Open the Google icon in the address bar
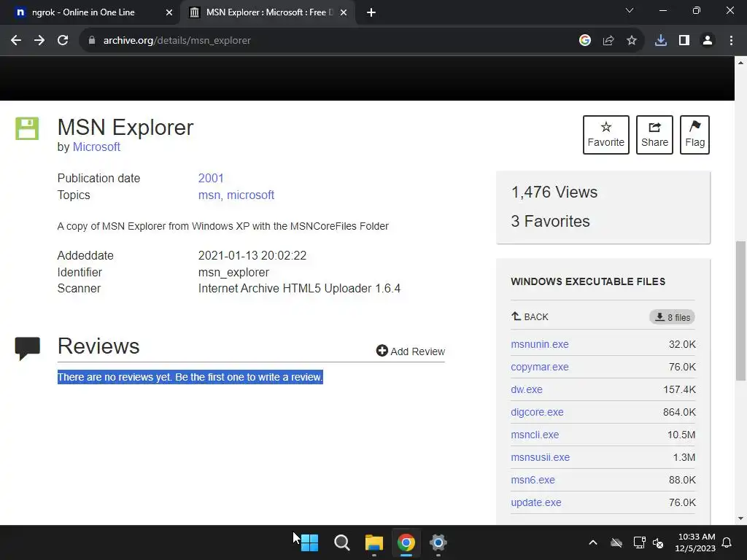This screenshot has width=747, height=560. (x=585, y=41)
